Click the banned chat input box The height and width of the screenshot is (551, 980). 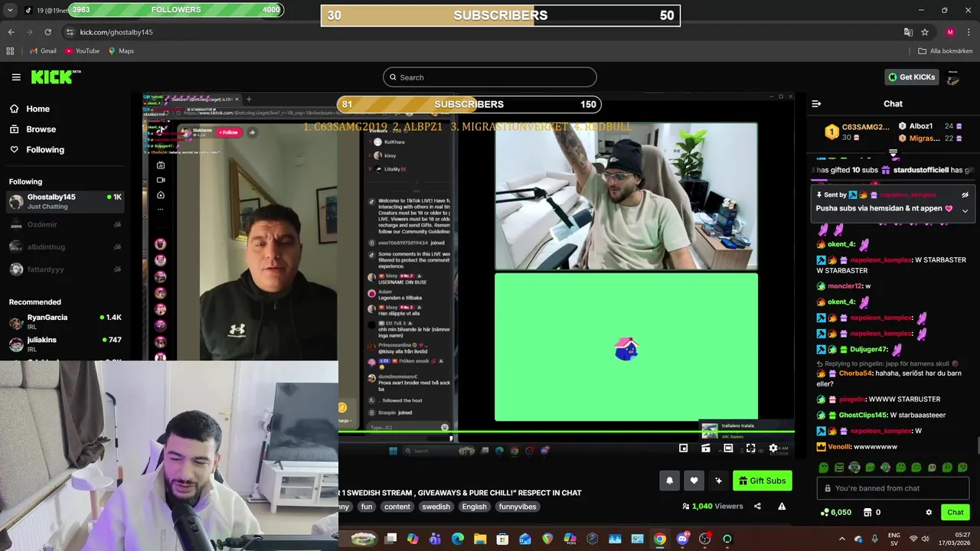(x=893, y=488)
